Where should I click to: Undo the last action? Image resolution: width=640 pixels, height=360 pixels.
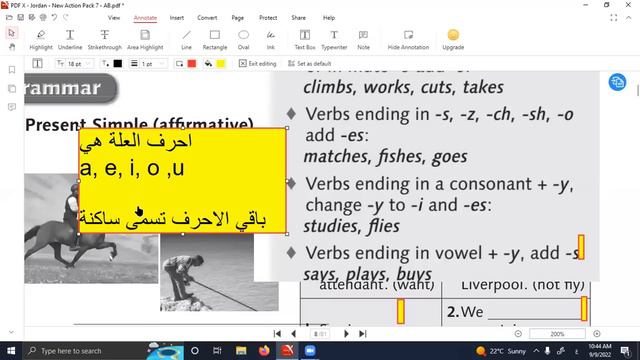point(54,18)
